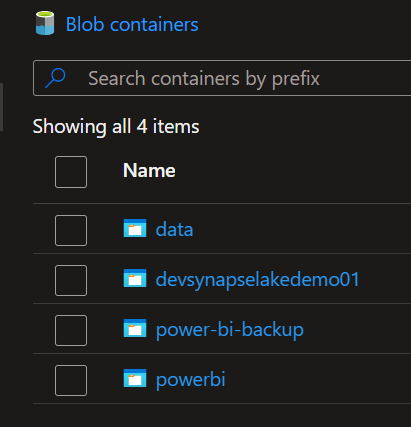
Task: Check the box for the data container
Action: [71, 230]
